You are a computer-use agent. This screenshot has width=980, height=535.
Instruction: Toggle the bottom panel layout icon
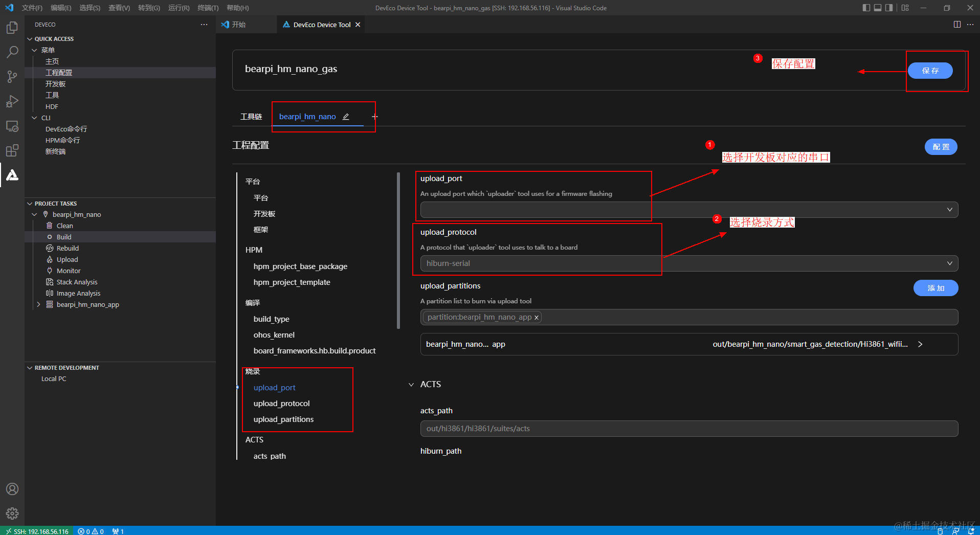878,8
